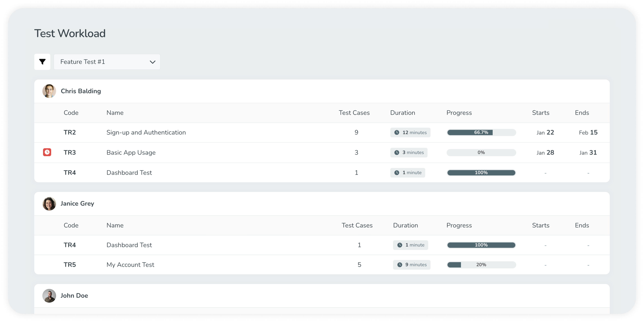Click TR4 code under Janice Grey
644x322 pixels.
tap(70, 245)
